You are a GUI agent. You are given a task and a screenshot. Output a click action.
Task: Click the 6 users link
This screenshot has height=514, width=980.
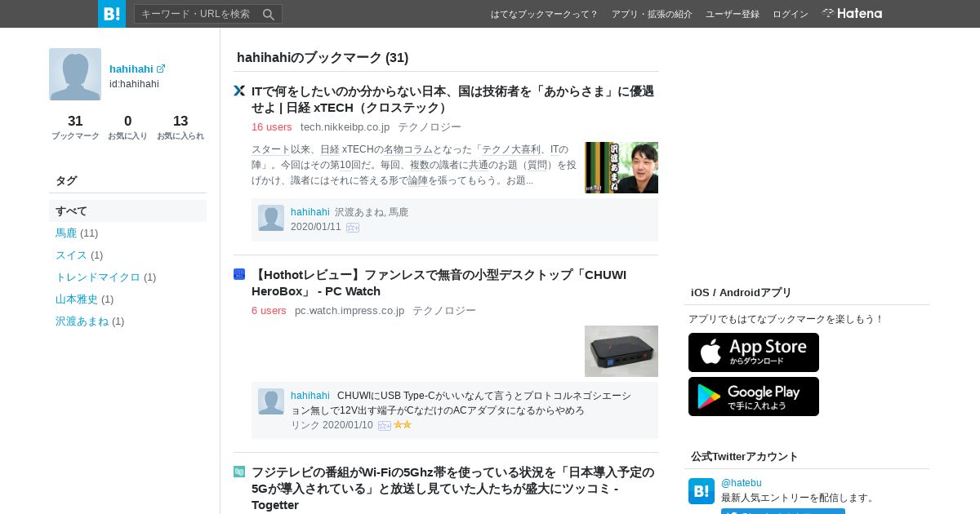(x=269, y=310)
